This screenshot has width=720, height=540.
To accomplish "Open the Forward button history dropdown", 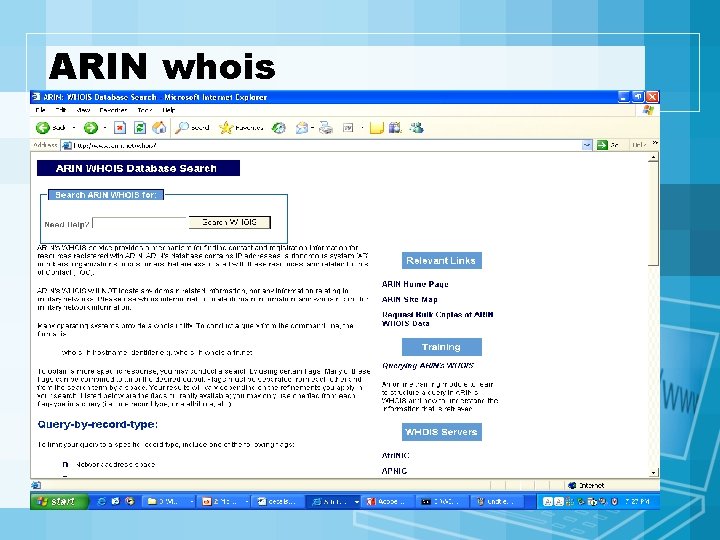I will coord(105,128).
